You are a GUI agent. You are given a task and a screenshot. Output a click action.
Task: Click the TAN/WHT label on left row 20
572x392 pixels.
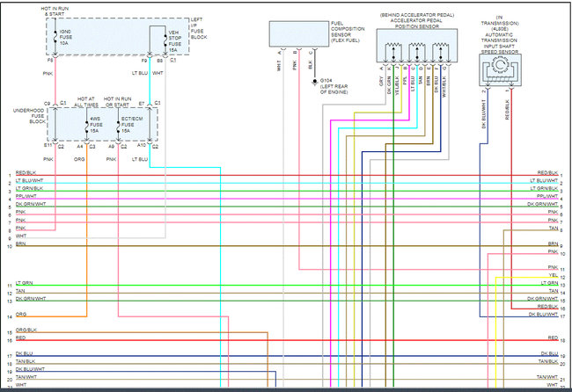pyautogui.click(x=26, y=377)
